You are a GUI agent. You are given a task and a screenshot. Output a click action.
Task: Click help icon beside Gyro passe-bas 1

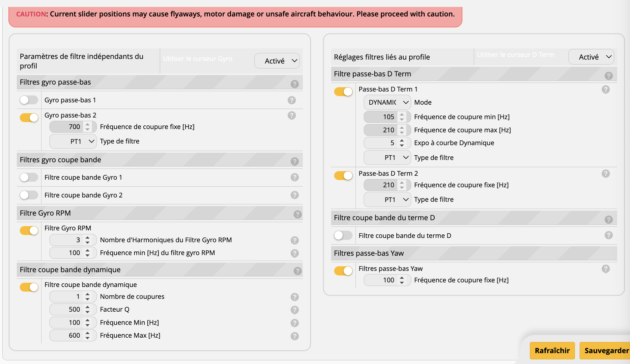pyautogui.click(x=292, y=100)
